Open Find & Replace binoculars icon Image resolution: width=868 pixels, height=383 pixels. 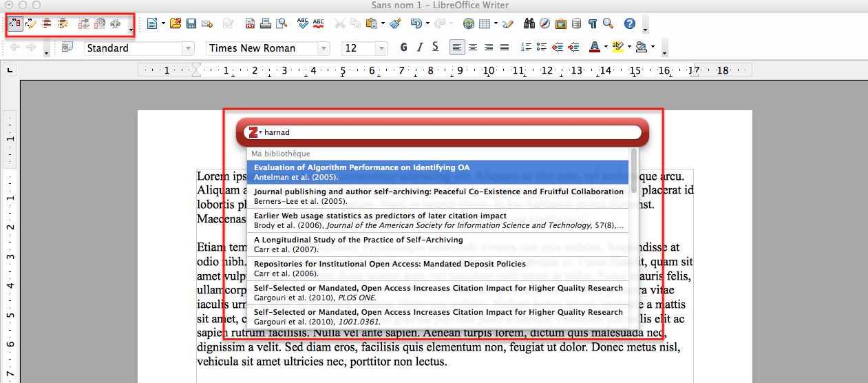(529, 24)
